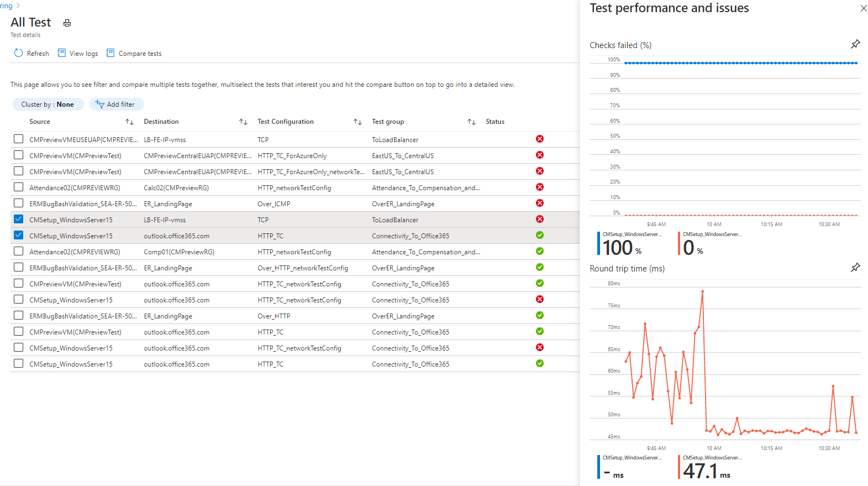Open the Cluster by None dropdown
This screenshot has height=486, width=868.
click(48, 104)
